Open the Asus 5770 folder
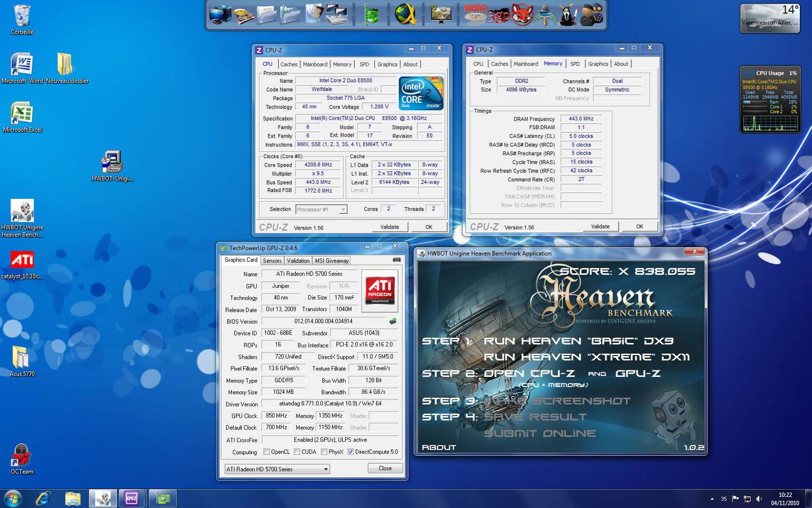 pos(22,362)
